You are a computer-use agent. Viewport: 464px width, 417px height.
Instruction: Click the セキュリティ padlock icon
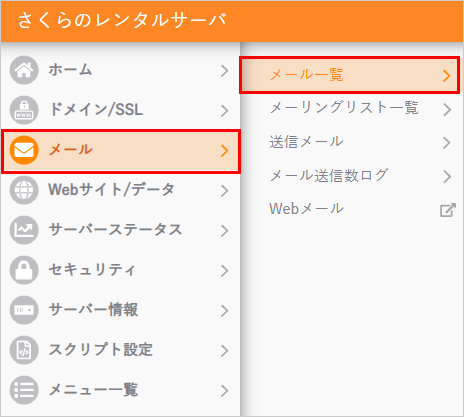tap(24, 270)
